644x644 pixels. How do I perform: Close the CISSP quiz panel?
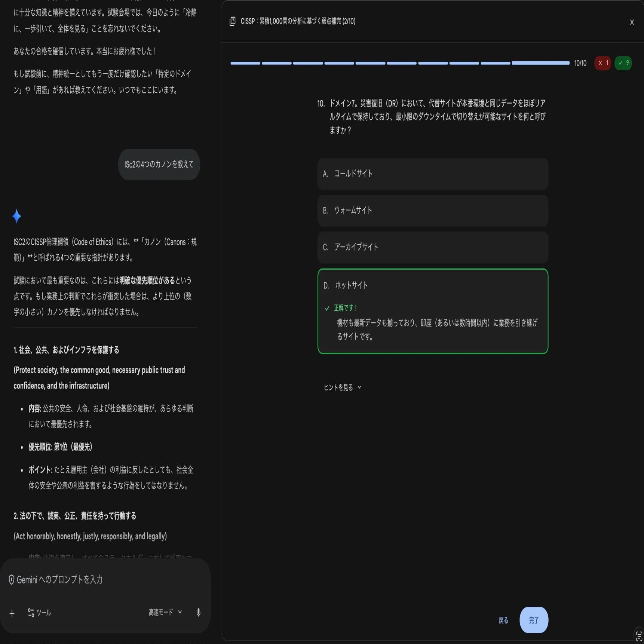click(x=632, y=22)
